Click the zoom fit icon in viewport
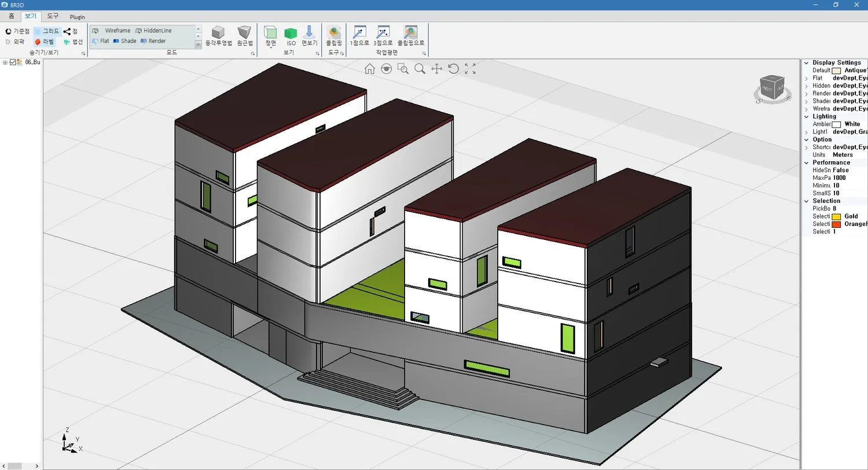 470,69
